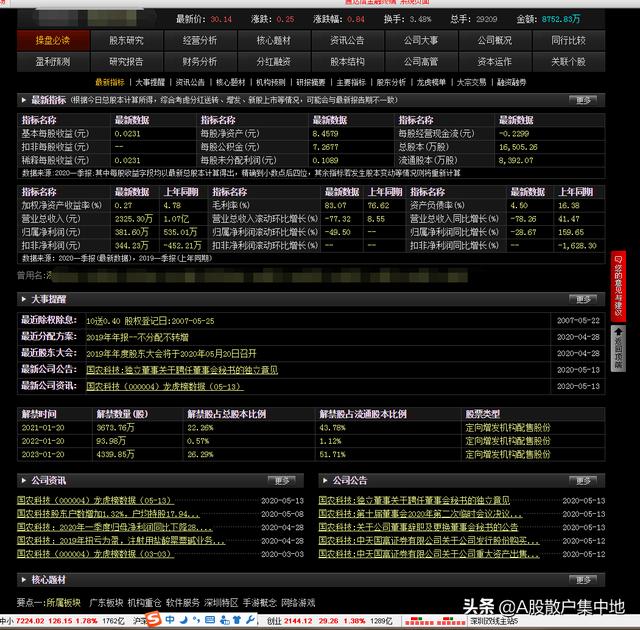Switch to the 核心题材 tab
The image size is (640, 630).
click(274, 40)
